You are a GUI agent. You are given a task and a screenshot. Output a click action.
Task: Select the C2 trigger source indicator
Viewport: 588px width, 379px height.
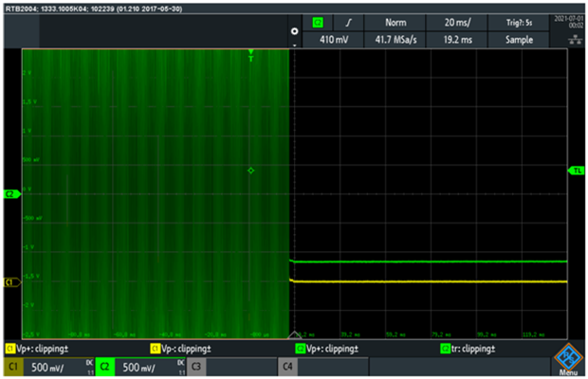[x=318, y=23]
